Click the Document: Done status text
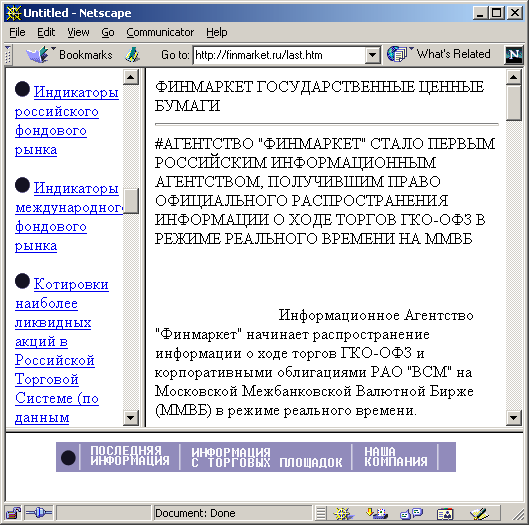Screen dimensions: 529x525 195,513
